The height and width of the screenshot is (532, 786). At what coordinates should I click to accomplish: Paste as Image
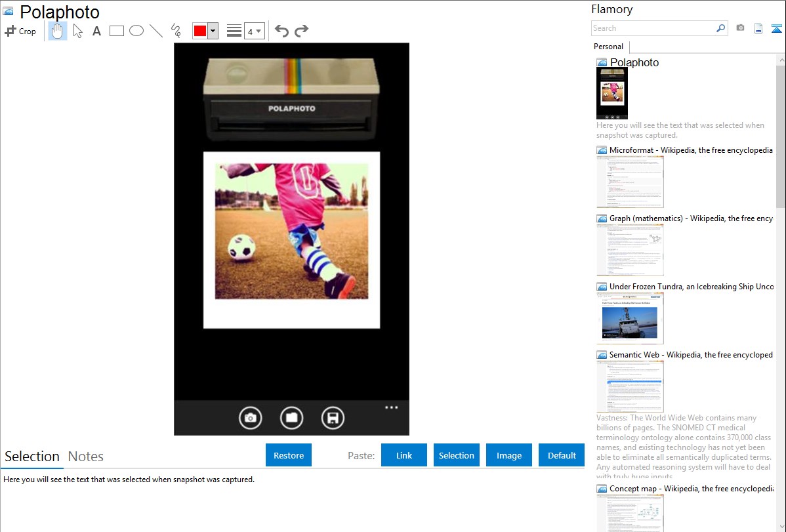[x=508, y=455]
